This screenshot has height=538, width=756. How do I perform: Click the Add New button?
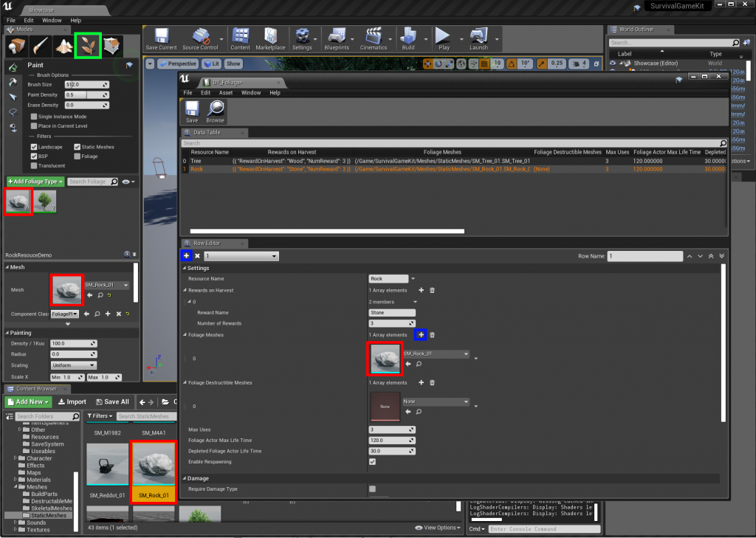(29, 401)
